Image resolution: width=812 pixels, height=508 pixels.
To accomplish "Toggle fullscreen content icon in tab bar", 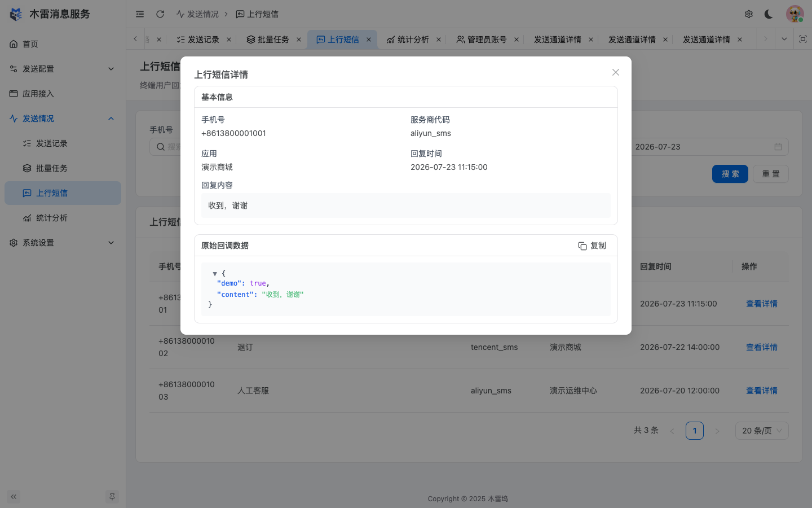I will pyautogui.click(x=803, y=39).
